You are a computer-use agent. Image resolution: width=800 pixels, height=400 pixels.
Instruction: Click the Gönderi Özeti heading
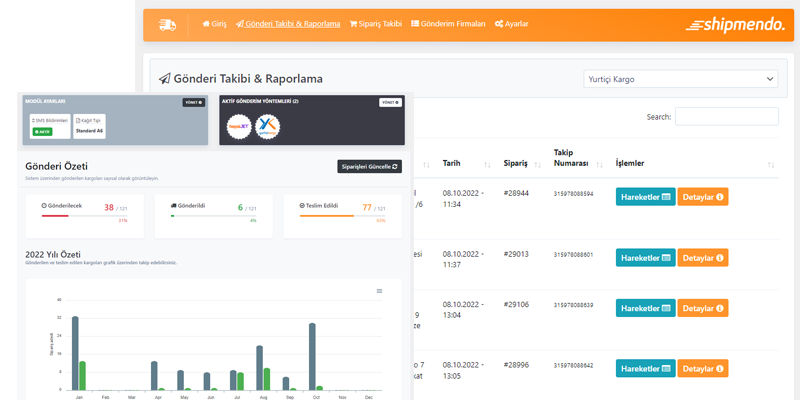[x=57, y=166]
